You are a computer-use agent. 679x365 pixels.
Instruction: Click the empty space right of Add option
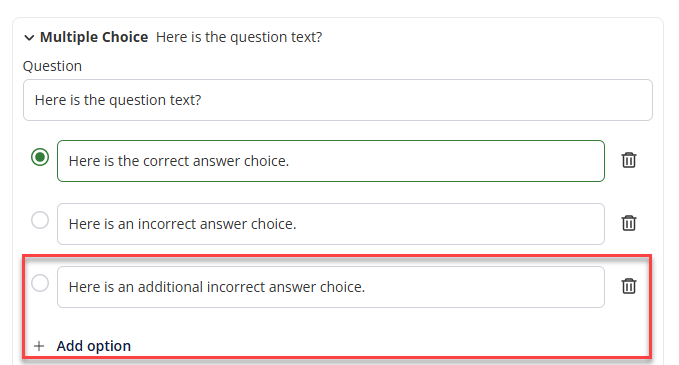390,346
